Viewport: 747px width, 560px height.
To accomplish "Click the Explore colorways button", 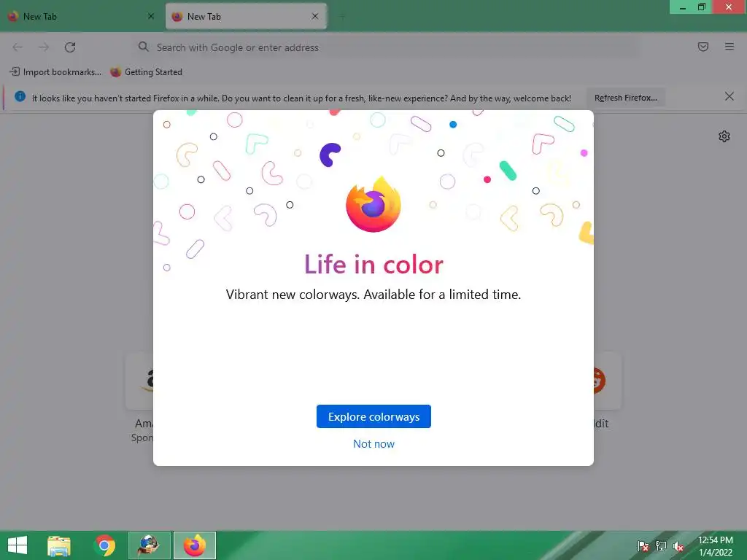I will (x=373, y=416).
